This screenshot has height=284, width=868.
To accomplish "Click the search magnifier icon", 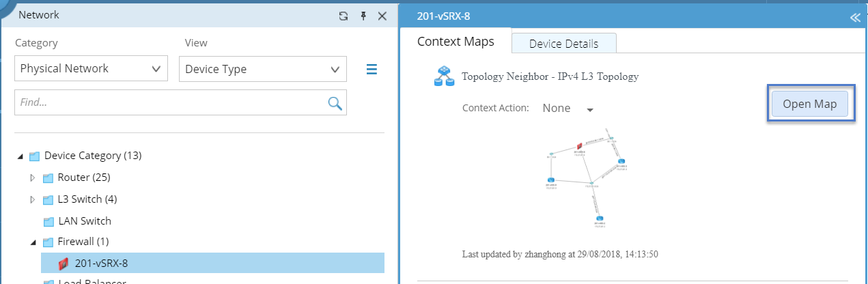I will [x=335, y=103].
